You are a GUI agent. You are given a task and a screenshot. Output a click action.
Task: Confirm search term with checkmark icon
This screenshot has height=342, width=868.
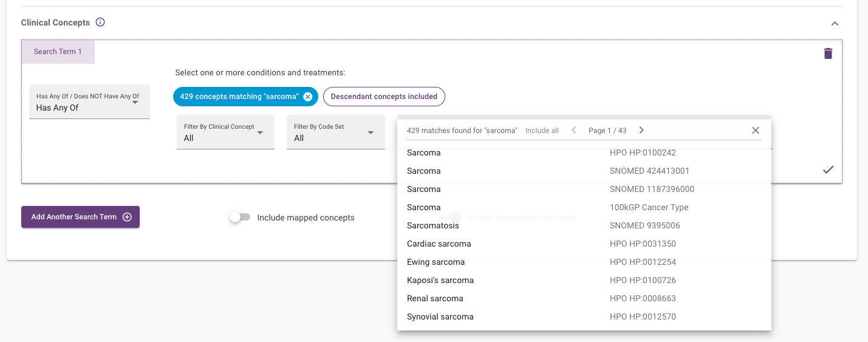click(828, 170)
